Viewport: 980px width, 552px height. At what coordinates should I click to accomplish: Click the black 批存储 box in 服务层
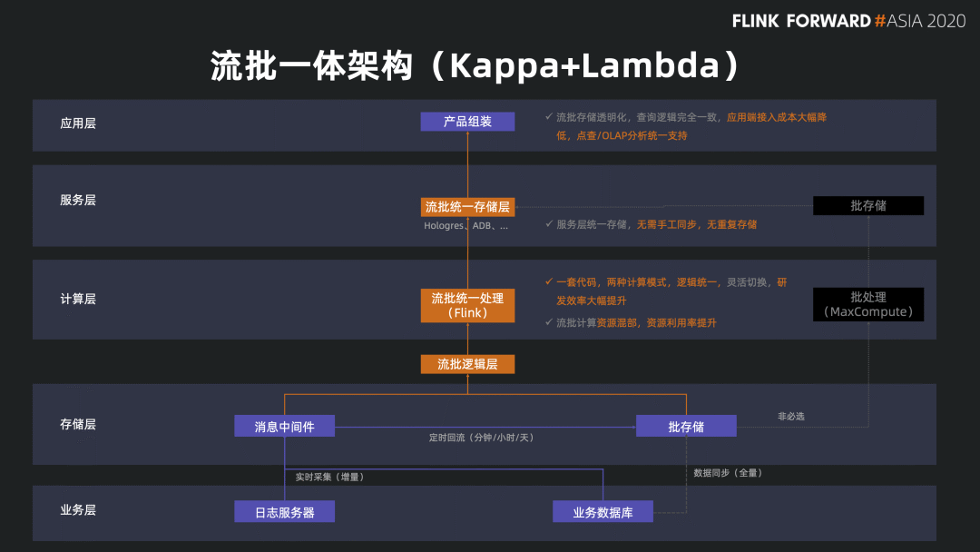click(868, 206)
